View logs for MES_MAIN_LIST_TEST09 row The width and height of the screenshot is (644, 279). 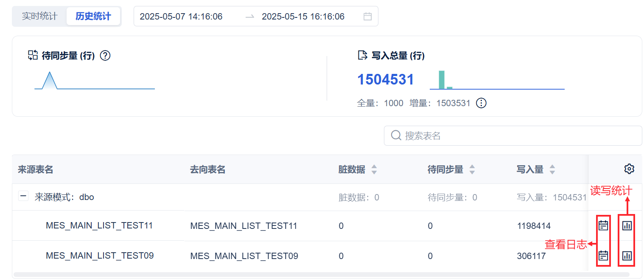(x=603, y=256)
